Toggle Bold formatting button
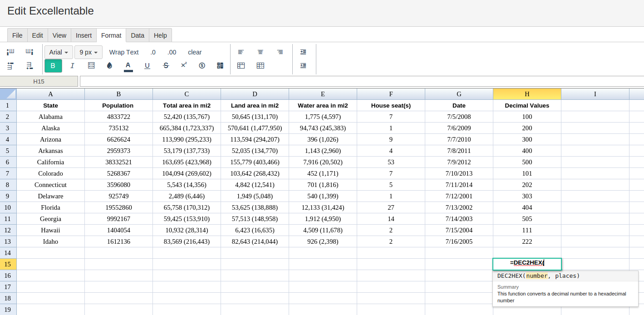The height and width of the screenshot is (315, 644). [53, 66]
